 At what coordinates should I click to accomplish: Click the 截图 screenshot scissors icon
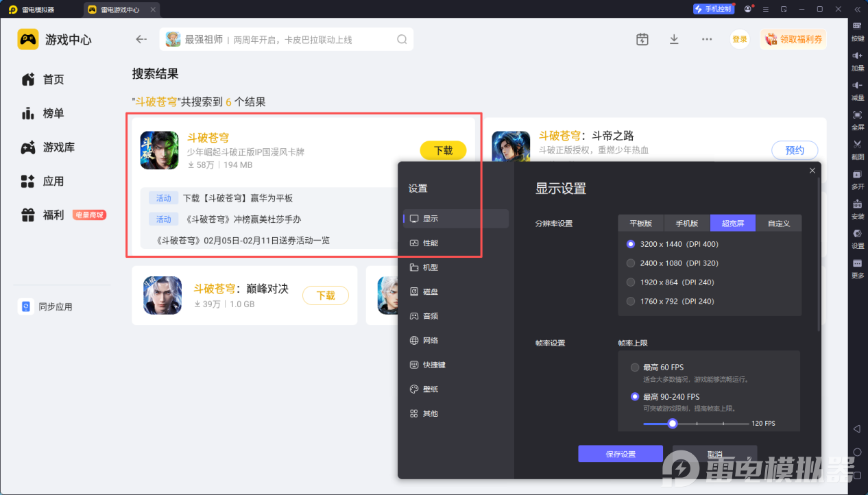pos(857,147)
